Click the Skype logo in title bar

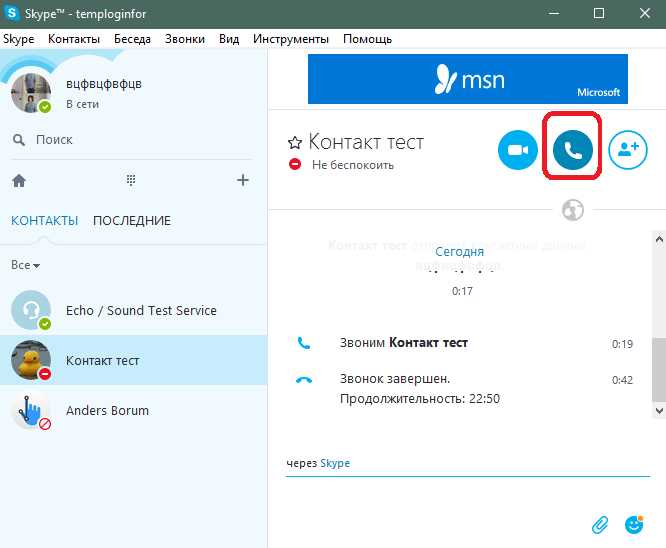click(x=11, y=13)
